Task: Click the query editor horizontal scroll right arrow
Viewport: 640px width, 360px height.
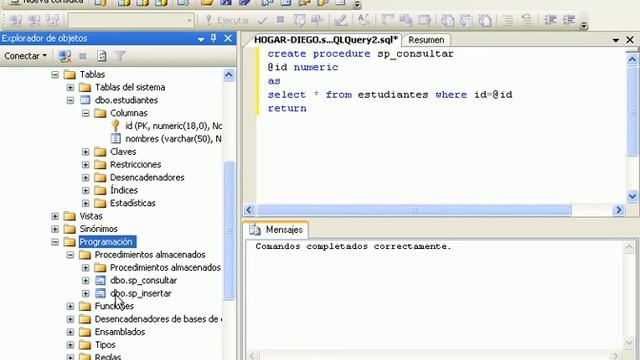Action: point(619,210)
